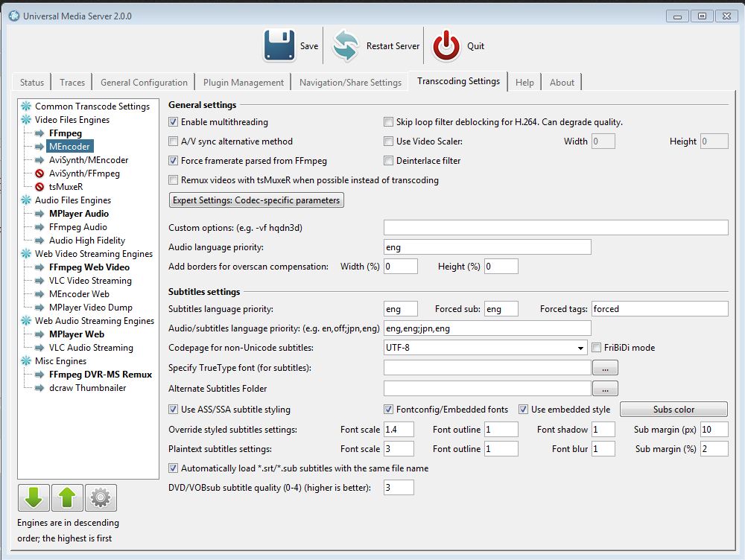Click the Audio language priority field
This screenshot has height=560, width=745.
click(487, 247)
